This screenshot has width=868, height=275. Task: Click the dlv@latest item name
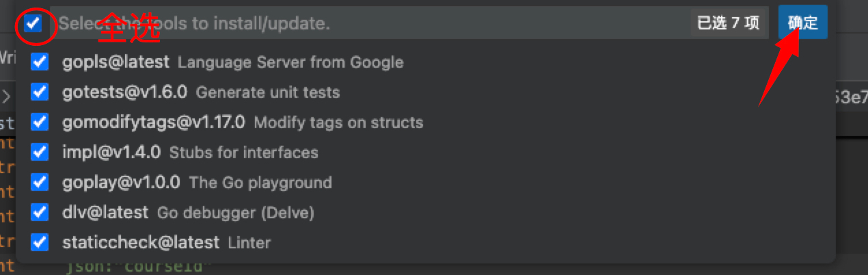pos(105,212)
